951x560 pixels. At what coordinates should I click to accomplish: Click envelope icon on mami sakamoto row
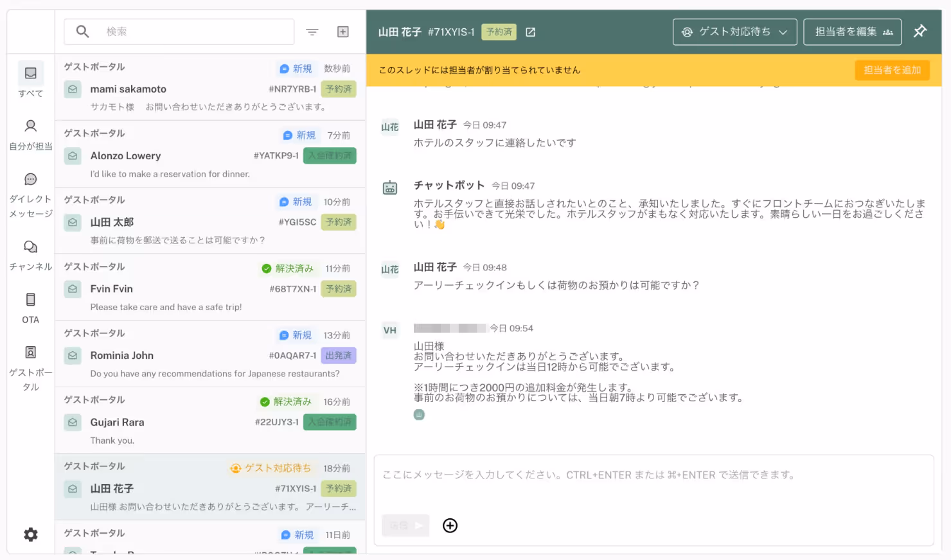coord(73,89)
